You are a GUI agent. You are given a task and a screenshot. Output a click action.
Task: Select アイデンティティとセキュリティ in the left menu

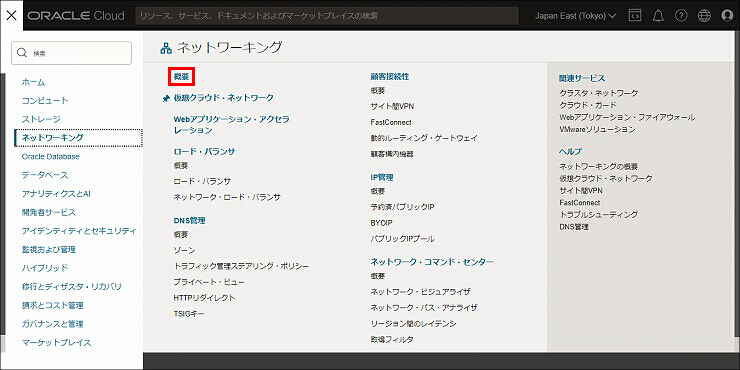click(x=79, y=231)
